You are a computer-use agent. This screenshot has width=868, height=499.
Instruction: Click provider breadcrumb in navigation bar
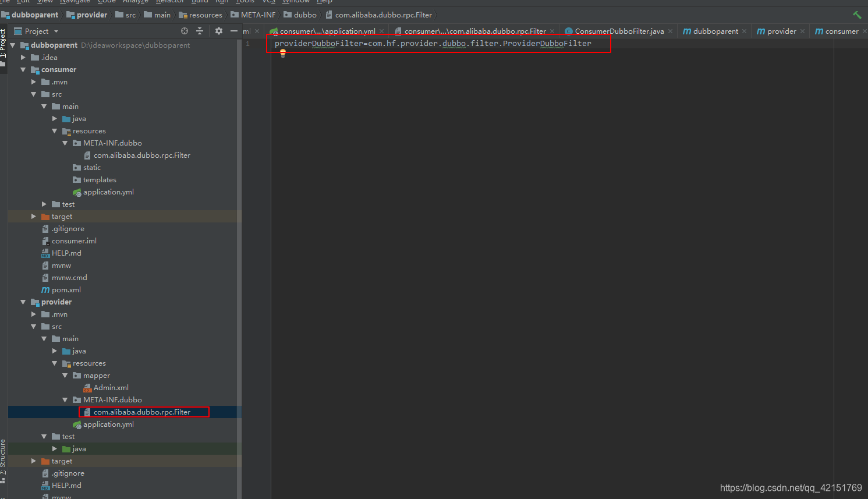[x=87, y=15]
